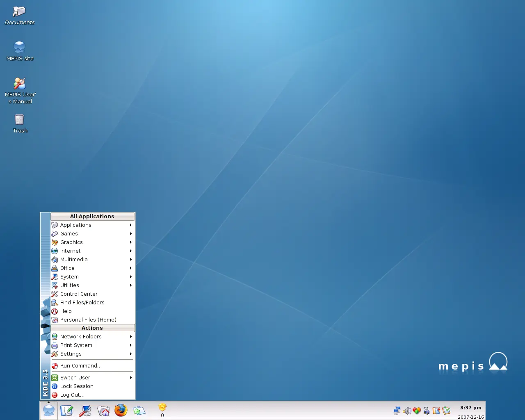Open the Trash on the desktop
The image size is (525, 420).
pos(20,123)
